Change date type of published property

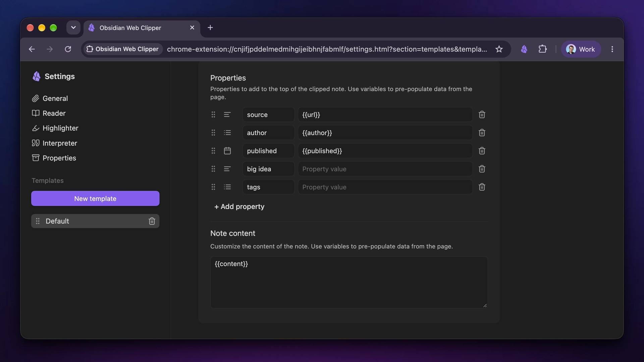pos(227,151)
